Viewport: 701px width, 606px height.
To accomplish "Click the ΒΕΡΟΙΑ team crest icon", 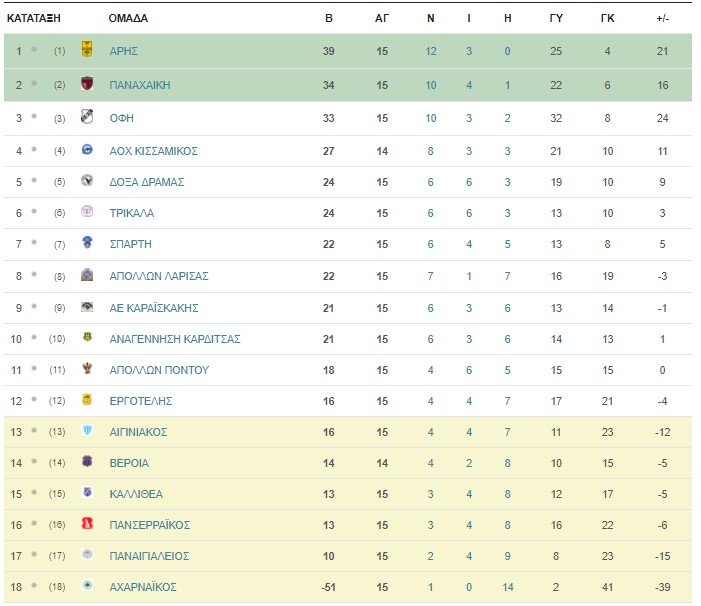I will coord(87,461).
